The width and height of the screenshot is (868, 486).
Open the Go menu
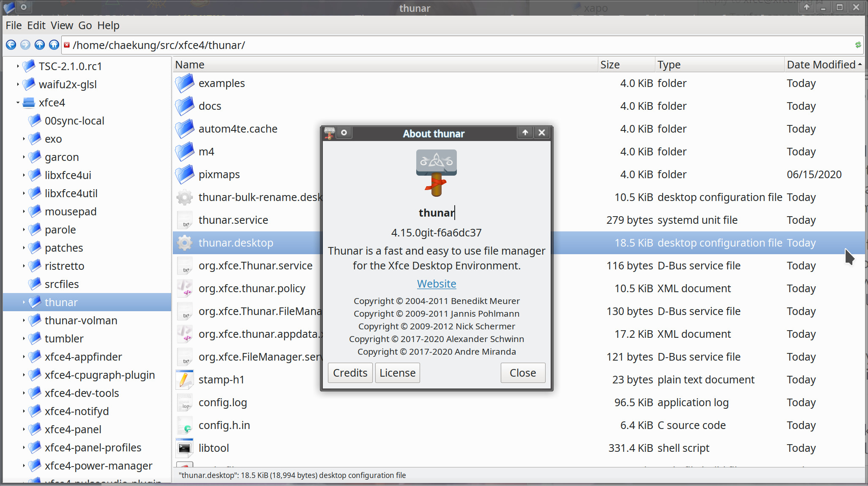point(85,25)
